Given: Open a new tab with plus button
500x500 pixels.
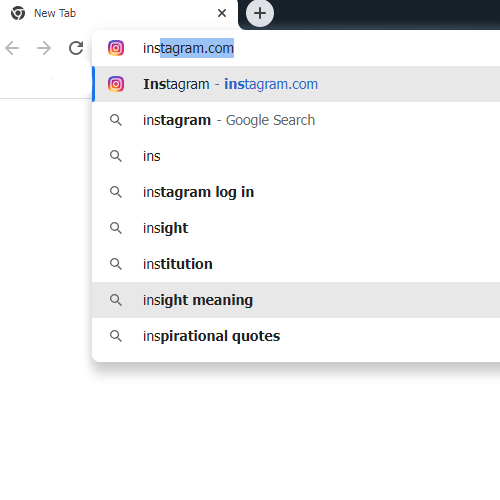Looking at the screenshot, I should (x=260, y=13).
